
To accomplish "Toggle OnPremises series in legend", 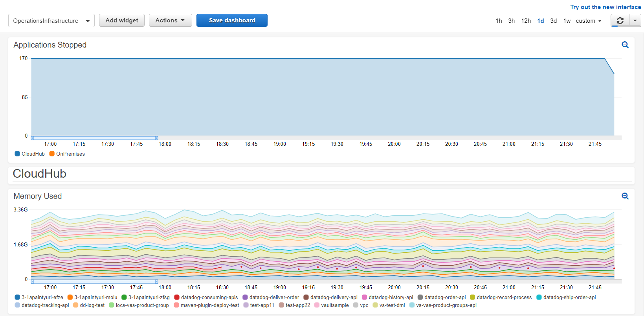I will coord(67,154).
